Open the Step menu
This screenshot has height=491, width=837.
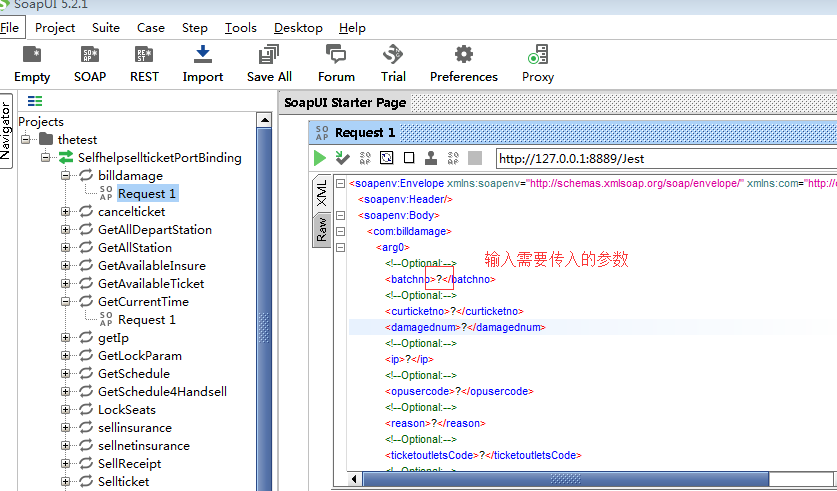tap(194, 28)
